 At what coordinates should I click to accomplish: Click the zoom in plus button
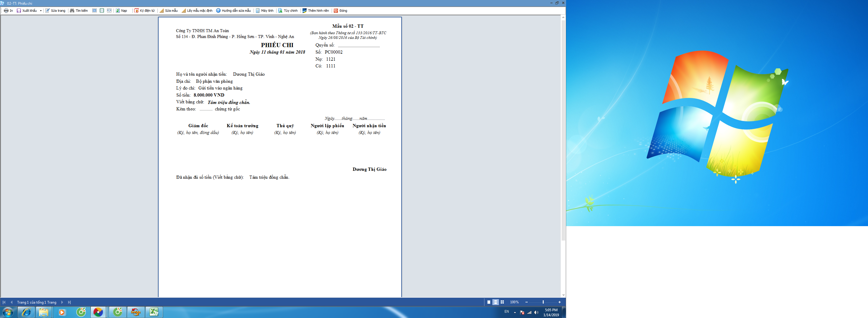click(559, 302)
